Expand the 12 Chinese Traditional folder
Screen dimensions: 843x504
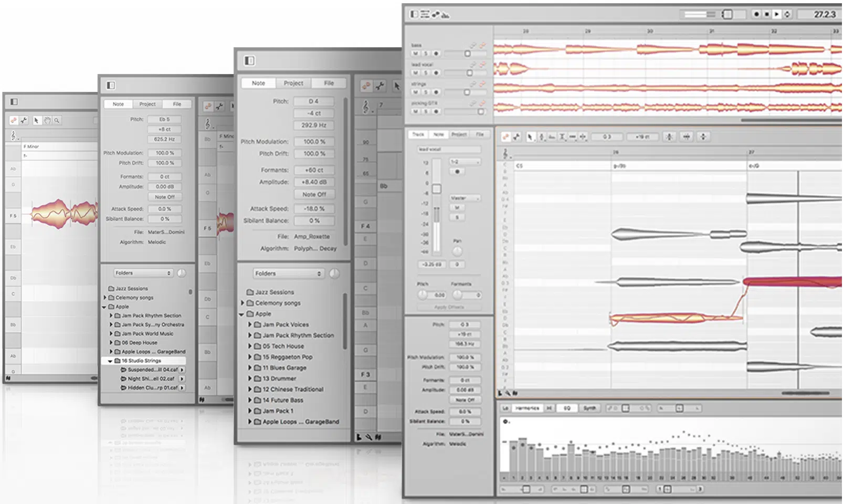pyautogui.click(x=250, y=389)
